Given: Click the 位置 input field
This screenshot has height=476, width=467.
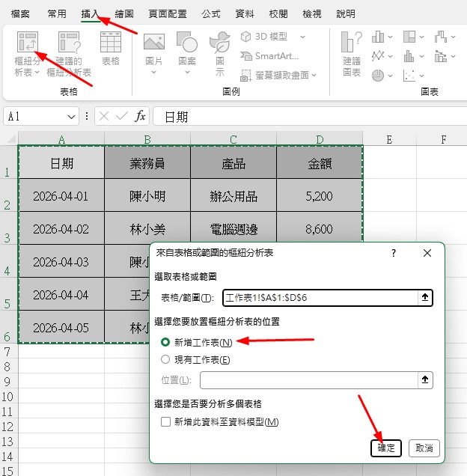Looking at the screenshot, I should coord(309,379).
